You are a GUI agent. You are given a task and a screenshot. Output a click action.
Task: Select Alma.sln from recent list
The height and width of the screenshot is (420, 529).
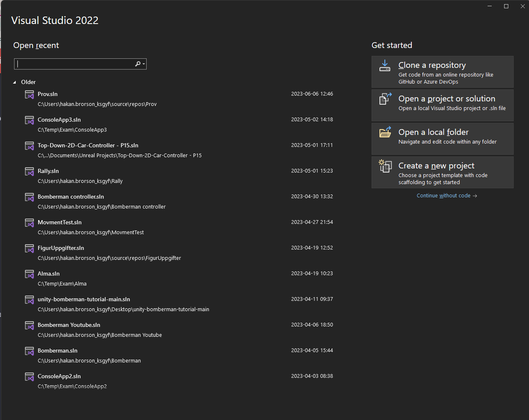pos(179,278)
